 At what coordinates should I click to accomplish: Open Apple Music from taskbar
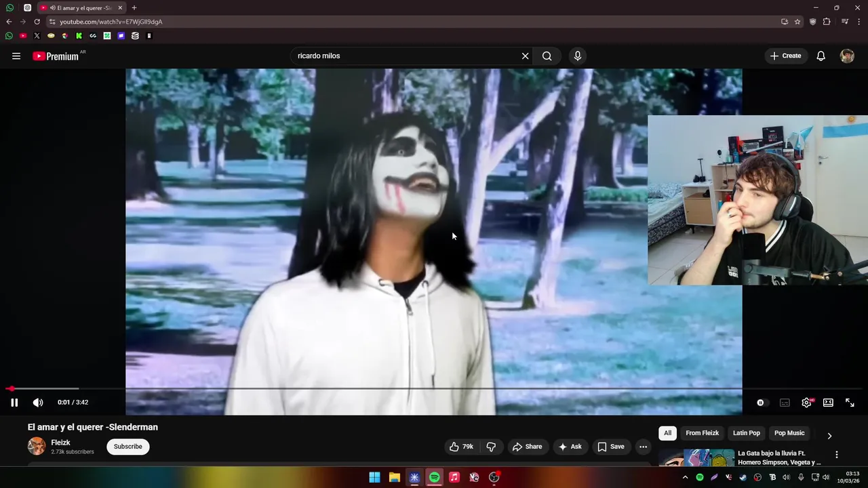tap(454, 477)
